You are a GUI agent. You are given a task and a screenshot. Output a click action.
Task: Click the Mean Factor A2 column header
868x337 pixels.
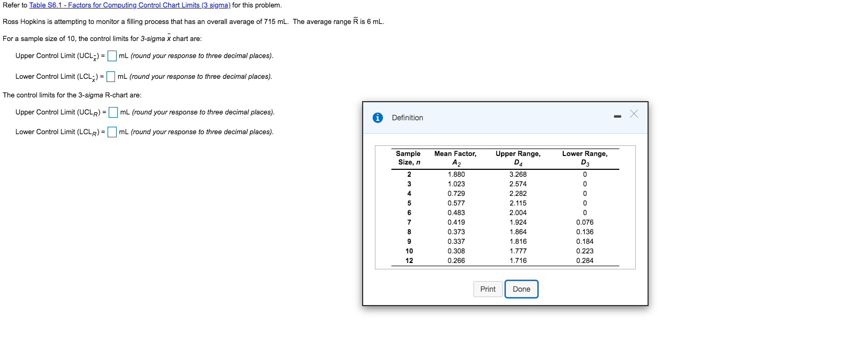point(455,158)
